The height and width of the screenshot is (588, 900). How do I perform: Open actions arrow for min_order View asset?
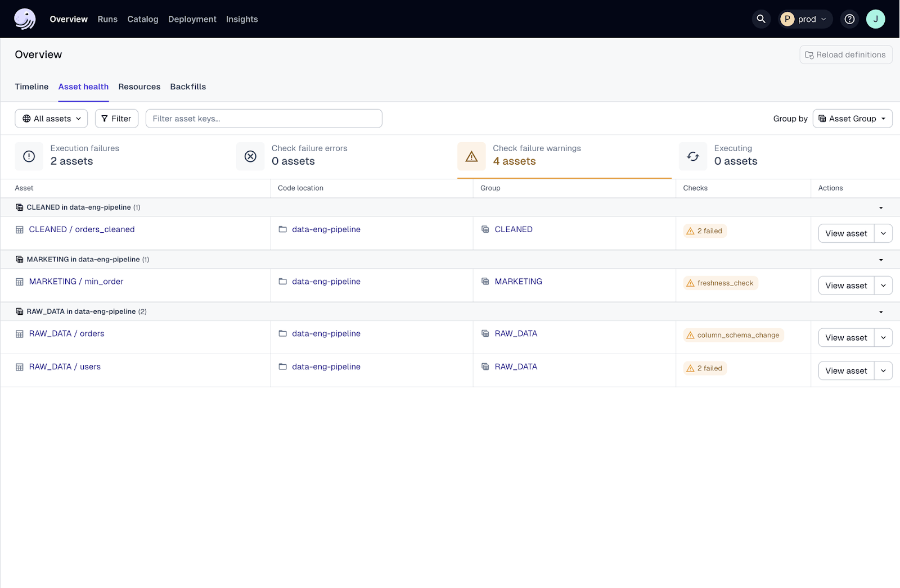[883, 286]
